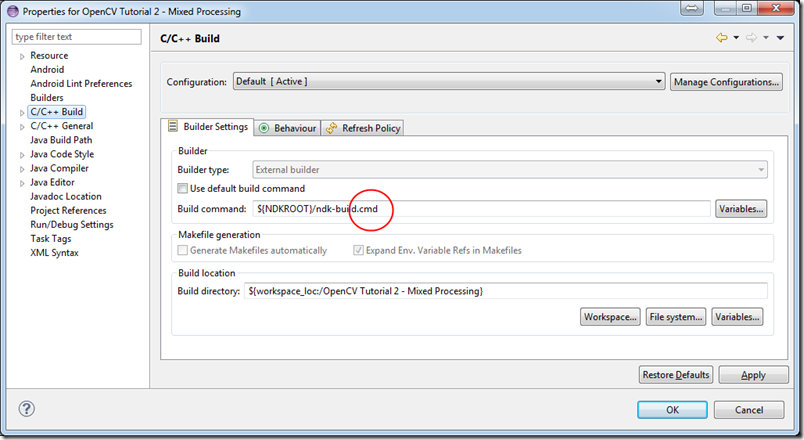Click into the Build command field
The width and height of the screenshot is (804, 440).
(481, 209)
